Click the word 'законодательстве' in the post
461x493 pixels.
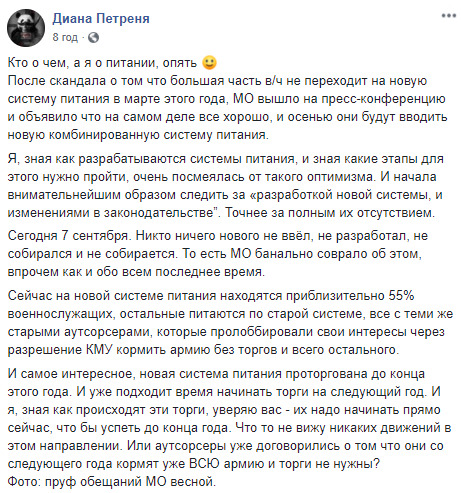coord(160,213)
